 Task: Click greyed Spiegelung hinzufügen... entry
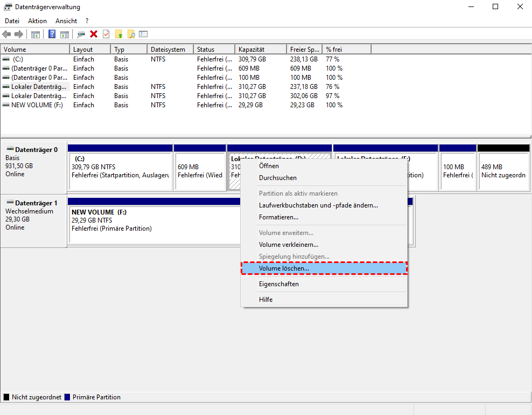point(324,257)
